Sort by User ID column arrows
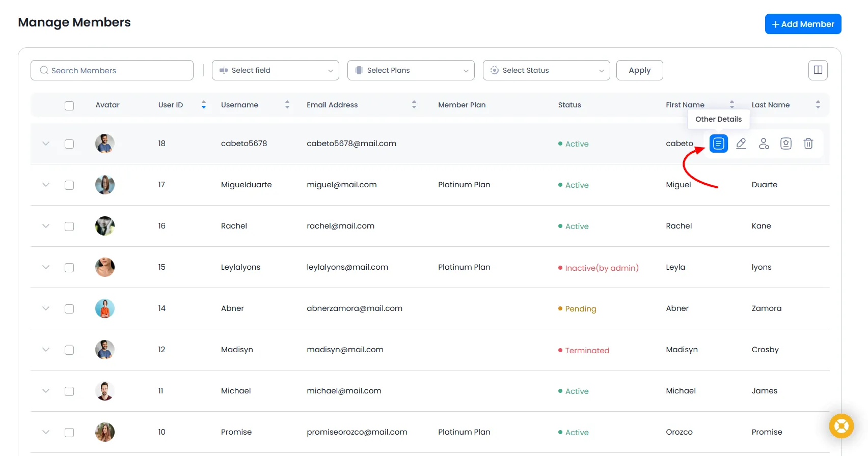The image size is (868, 456). [x=204, y=105]
